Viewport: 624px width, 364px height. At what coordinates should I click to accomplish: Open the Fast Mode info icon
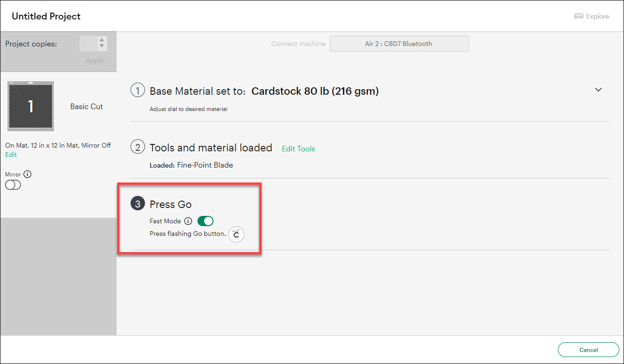coord(188,221)
